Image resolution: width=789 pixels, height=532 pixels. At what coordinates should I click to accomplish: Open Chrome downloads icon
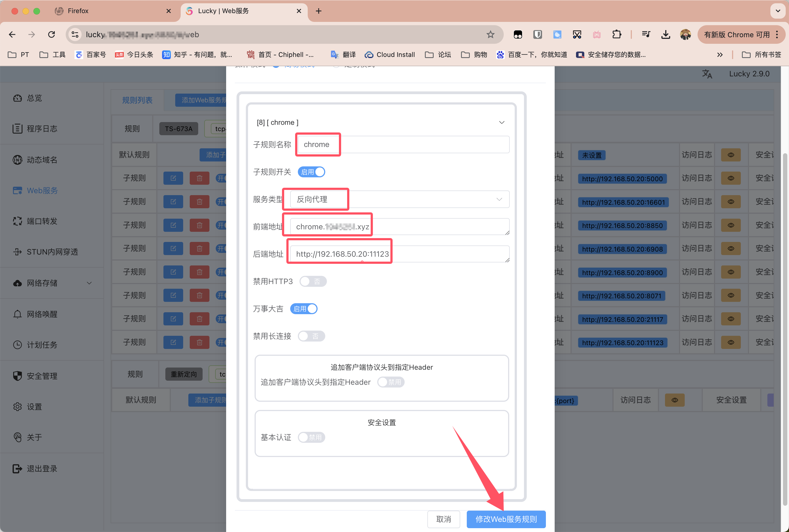666,34
